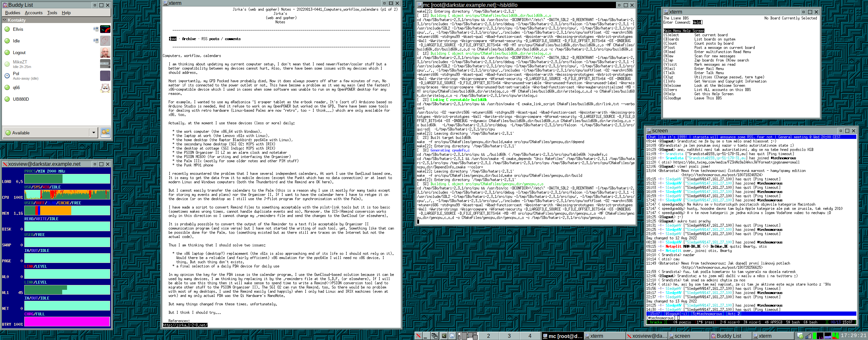This screenshot has height=340, width=868.
Task: Click the Pidgin buddy icon selector button
Action: click(x=106, y=132)
